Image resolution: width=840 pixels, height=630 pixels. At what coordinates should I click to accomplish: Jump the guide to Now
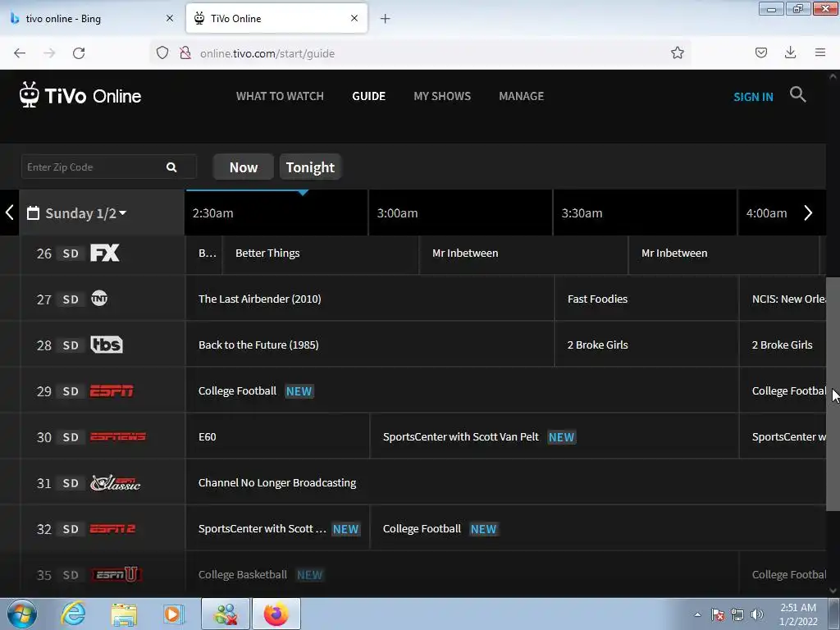click(x=243, y=167)
